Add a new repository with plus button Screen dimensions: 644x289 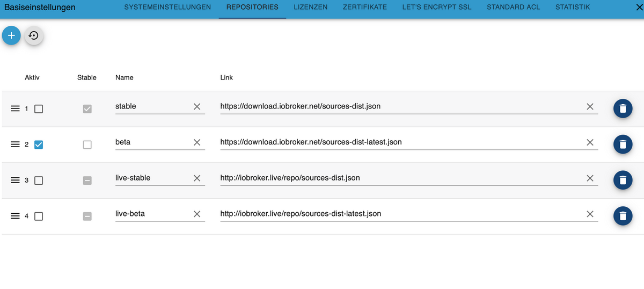(x=12, y=35)
